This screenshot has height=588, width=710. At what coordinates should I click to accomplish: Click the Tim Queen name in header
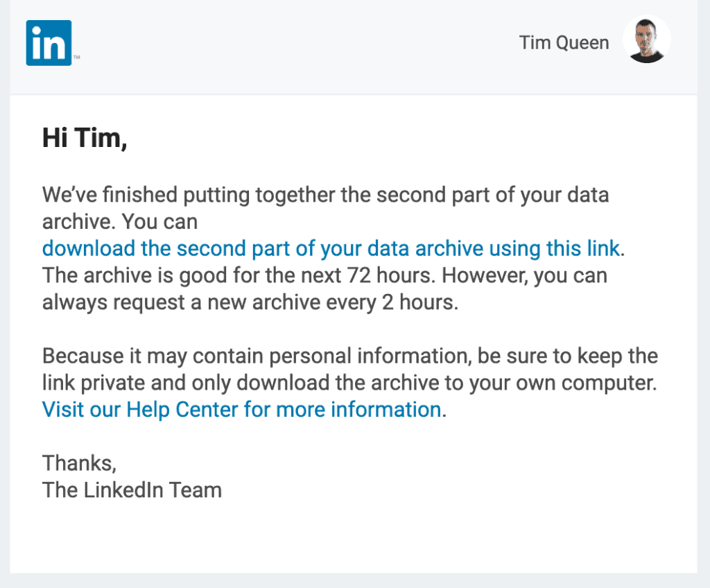pyautogui.click(x=564, y=42)
